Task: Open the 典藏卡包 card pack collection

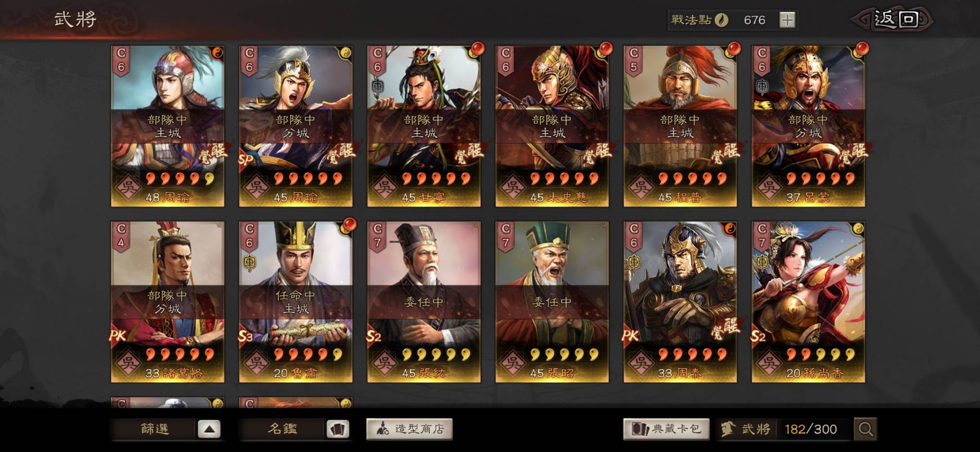Action: click(667, 429)
